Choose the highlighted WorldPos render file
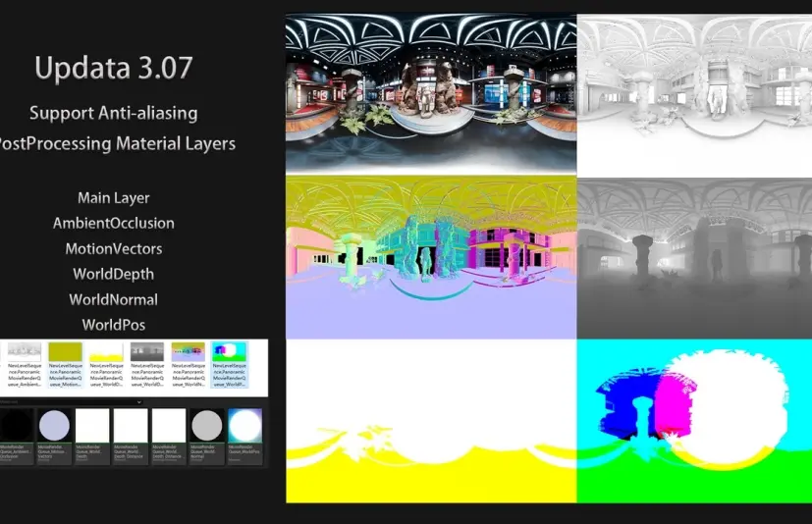The width and height of the screenshot is (812, 524). 230,353
